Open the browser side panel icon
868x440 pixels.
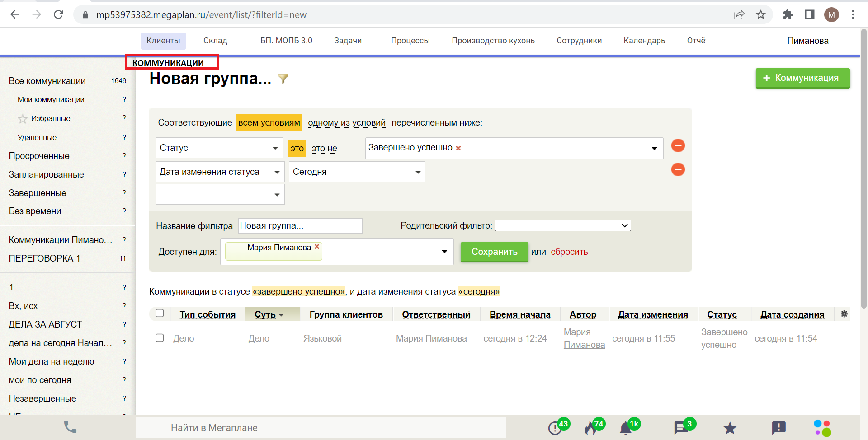(x=810, y=14)
